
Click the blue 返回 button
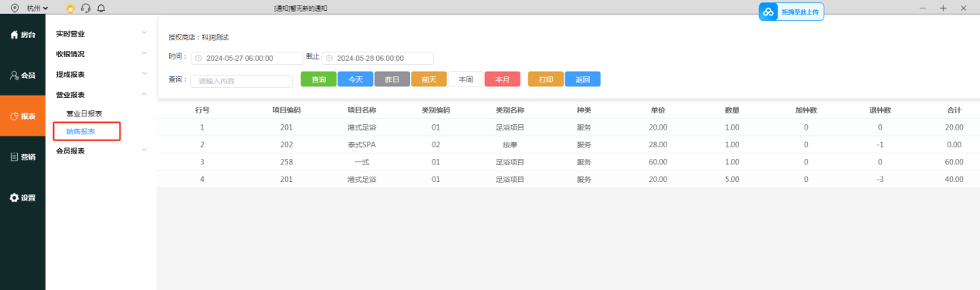click(x=583, y=79)
